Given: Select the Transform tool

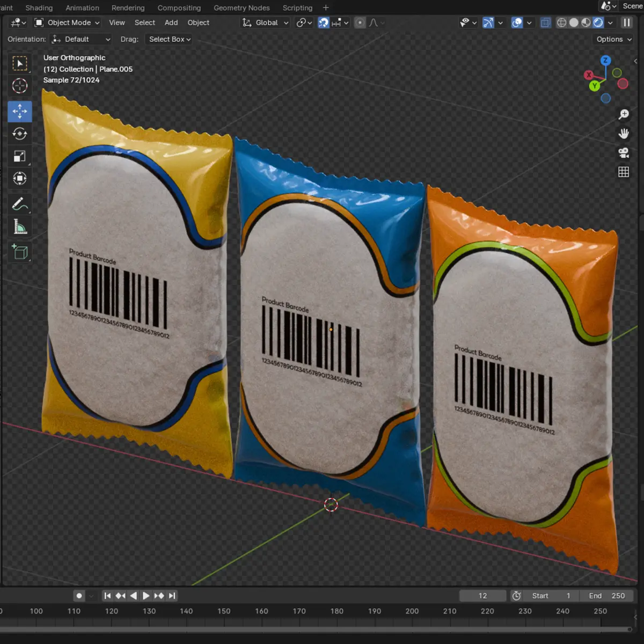Looking at the screenshot, I should pos(20,178).
